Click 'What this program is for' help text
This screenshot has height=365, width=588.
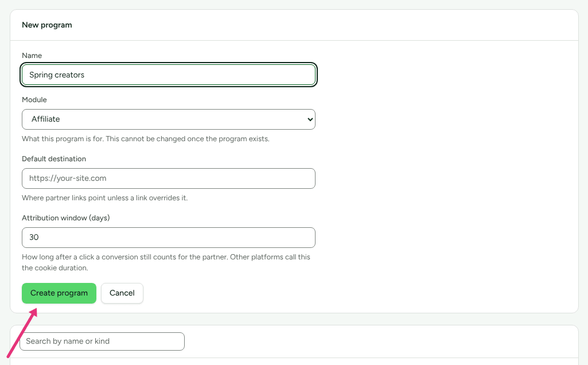tap(146, 139)
